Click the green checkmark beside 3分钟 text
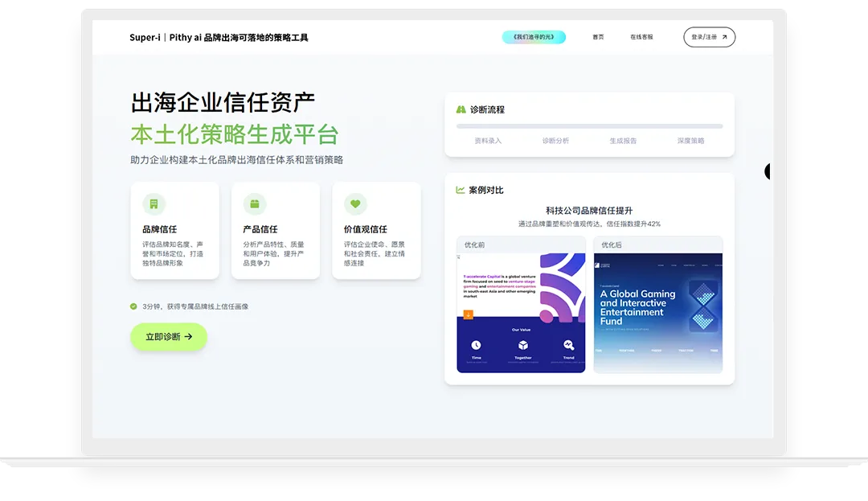Viewport: 868px width, 501px height. coord(133,306)
